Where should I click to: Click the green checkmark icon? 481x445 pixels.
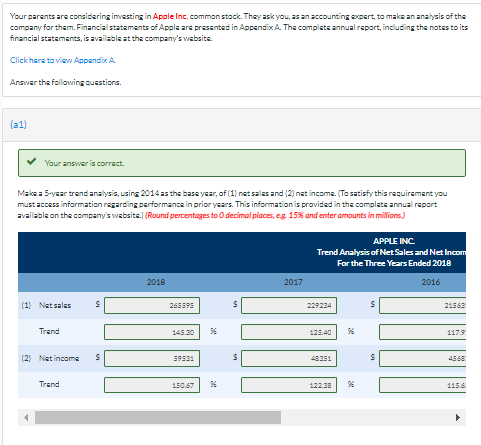point(31,162)
